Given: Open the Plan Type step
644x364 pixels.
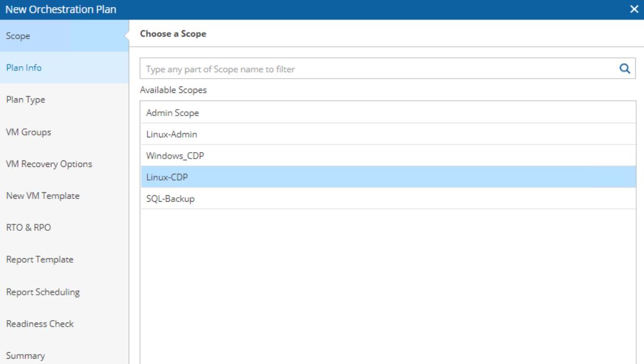Looking at the screenshot, I should [64, 99].
